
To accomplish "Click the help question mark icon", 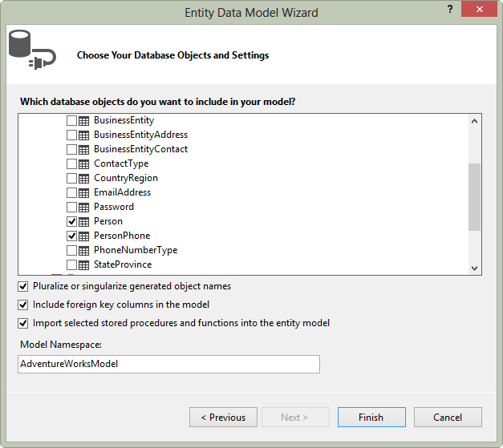I will (x=450, y=10).
